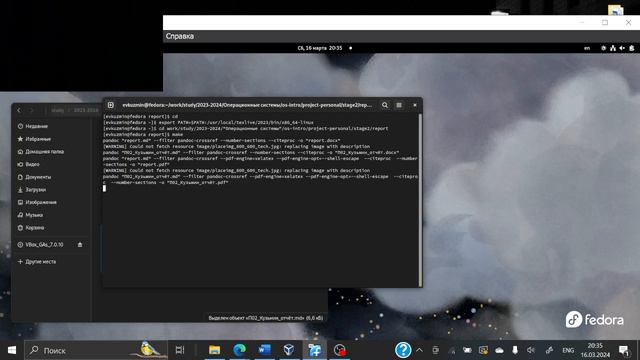Viewport: 640px width, 360px height.
Task: Expand hidden system tray icons
Action: click(x=419, y=350)
